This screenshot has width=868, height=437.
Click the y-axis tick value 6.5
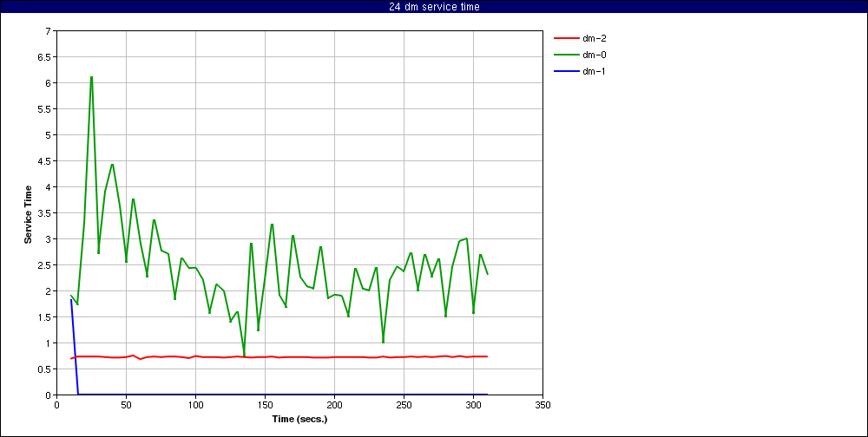pyautogui.click(x=43, y=57)
